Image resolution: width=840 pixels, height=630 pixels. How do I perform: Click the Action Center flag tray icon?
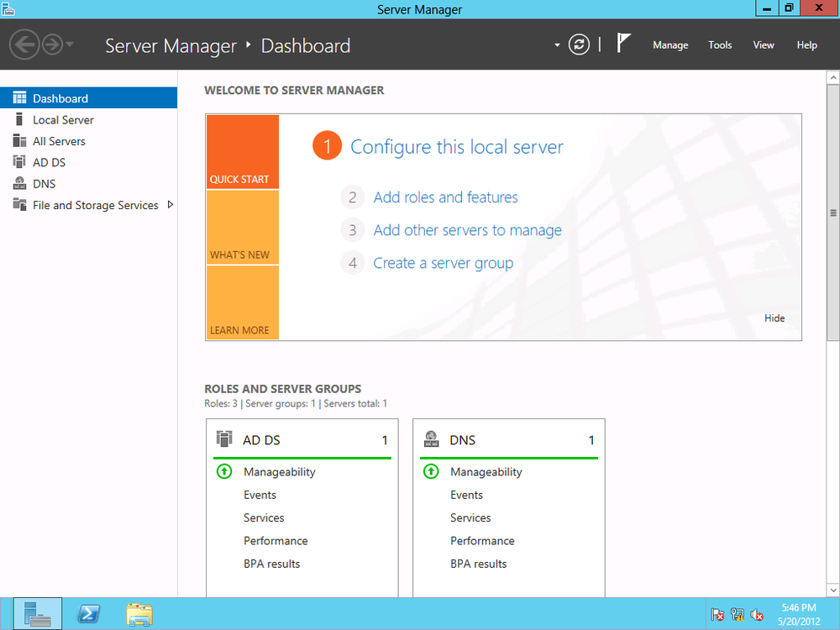point(717,615)
